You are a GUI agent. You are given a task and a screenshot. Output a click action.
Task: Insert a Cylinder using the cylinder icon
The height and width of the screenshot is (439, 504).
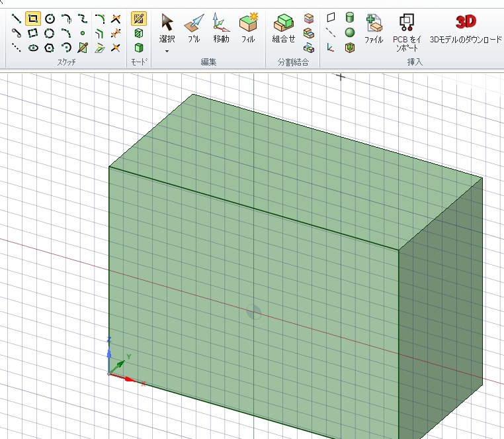(350, 17)
